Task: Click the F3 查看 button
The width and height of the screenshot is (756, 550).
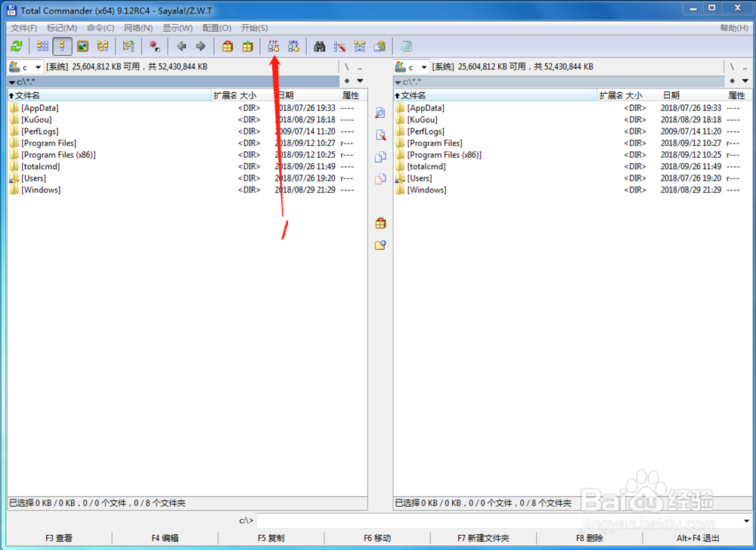Action: (x=59, y=538)
